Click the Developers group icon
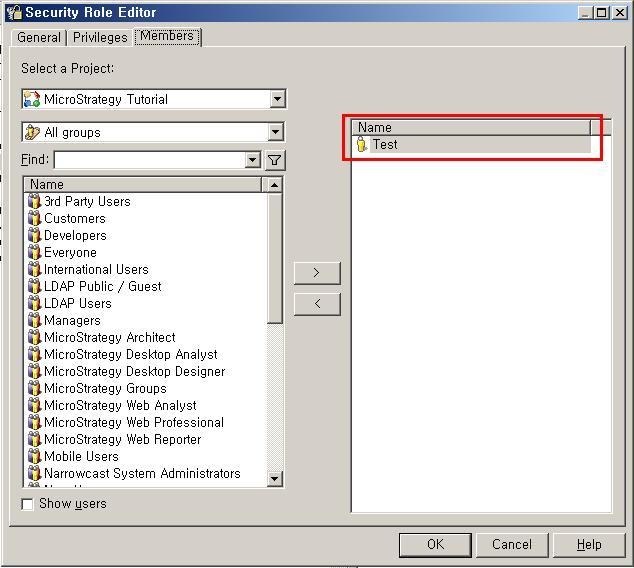634x568 pixels. click(x=34, y=235)
